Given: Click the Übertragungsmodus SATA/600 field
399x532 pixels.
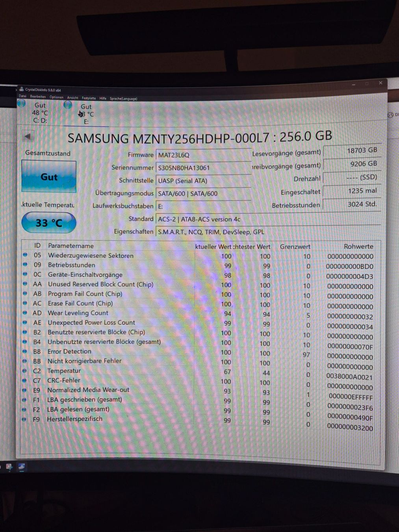Looking at the screenshot, I should point(203,193).
